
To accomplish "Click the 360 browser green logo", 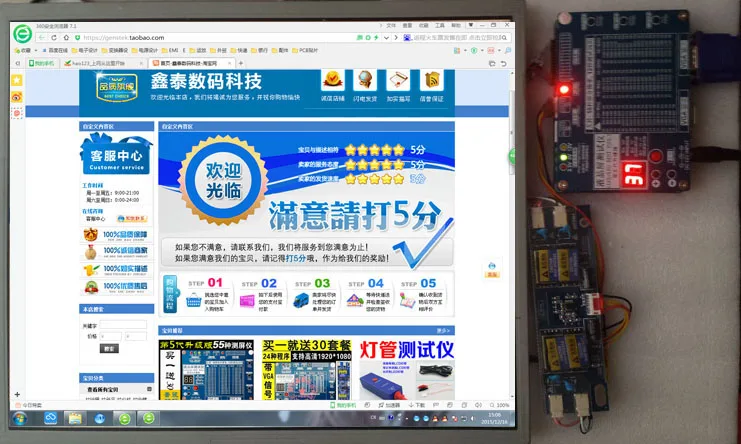I will pos(23,34).
